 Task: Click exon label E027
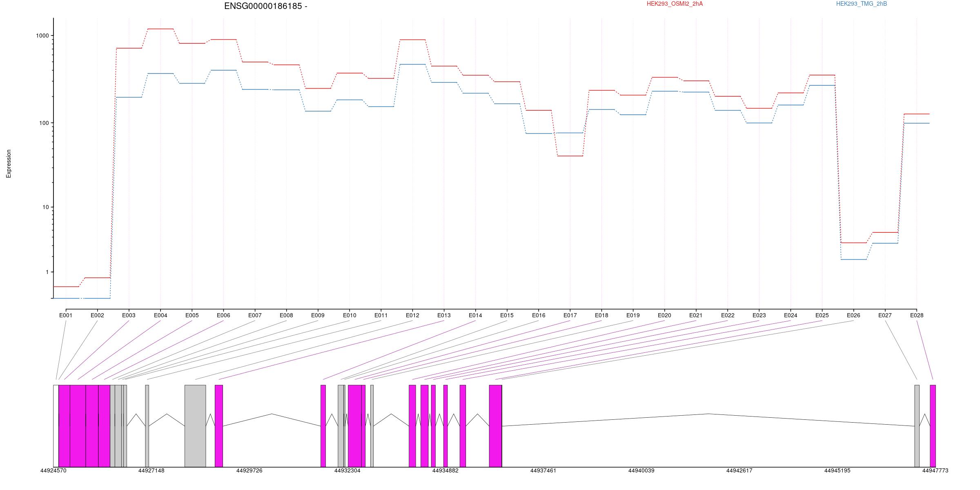pyautogui.click(x=885, y=315)
